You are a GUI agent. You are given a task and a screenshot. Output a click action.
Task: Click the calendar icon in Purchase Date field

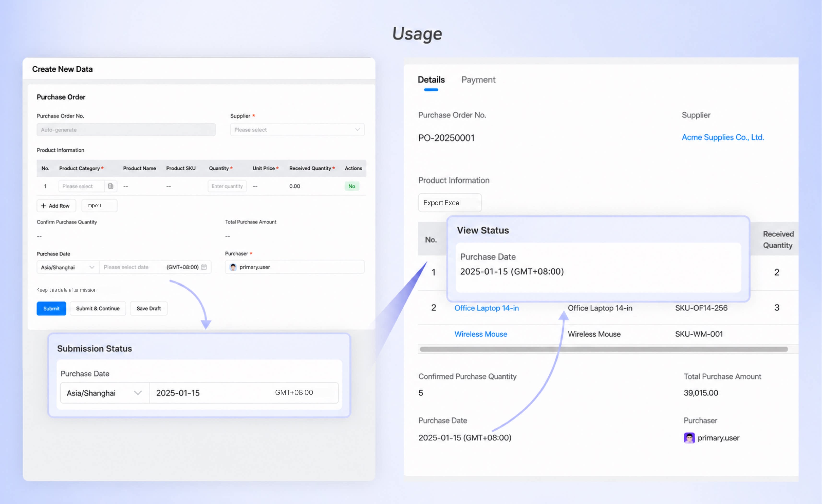[204, 267]
